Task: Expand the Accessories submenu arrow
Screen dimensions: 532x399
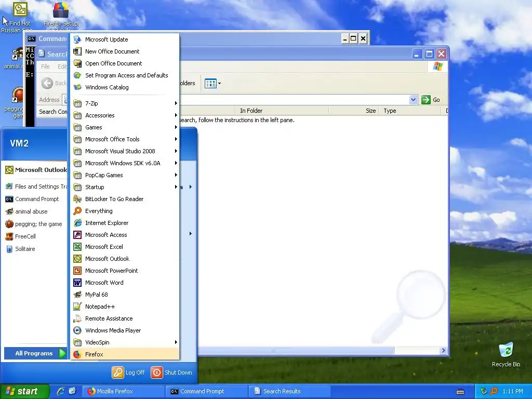Action: click(176, 115)
